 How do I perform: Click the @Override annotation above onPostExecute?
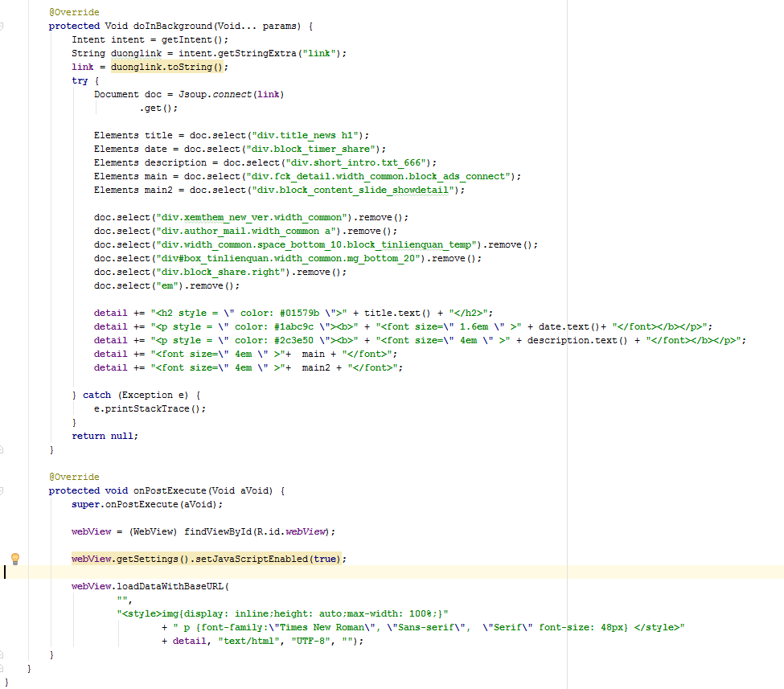(x=74, y=477)
